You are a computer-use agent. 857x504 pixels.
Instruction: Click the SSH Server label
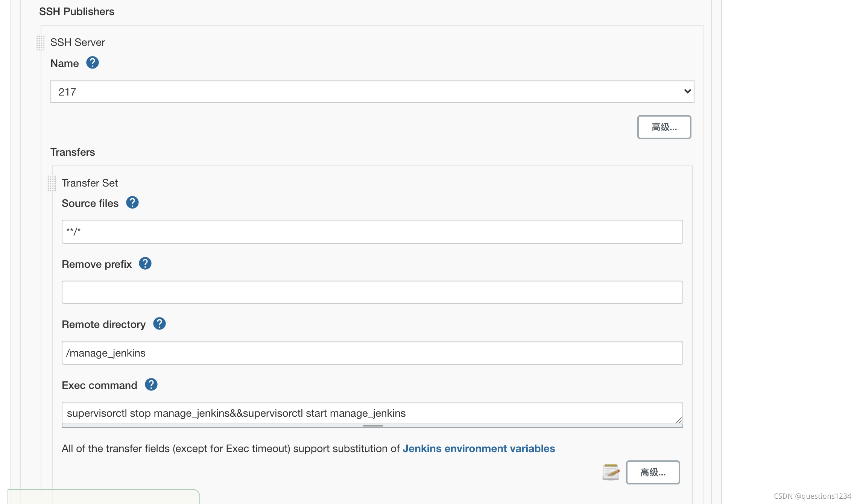(77, 43)
